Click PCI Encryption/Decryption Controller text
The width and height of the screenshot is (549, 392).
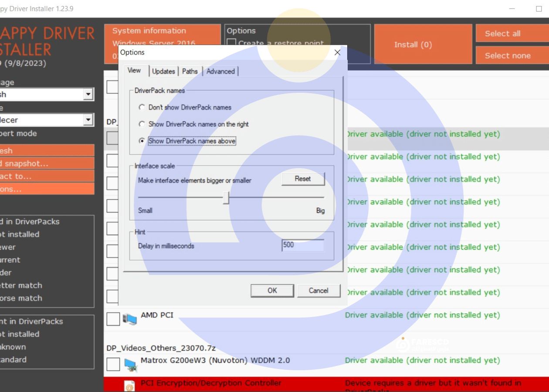[x=211, y=383]
